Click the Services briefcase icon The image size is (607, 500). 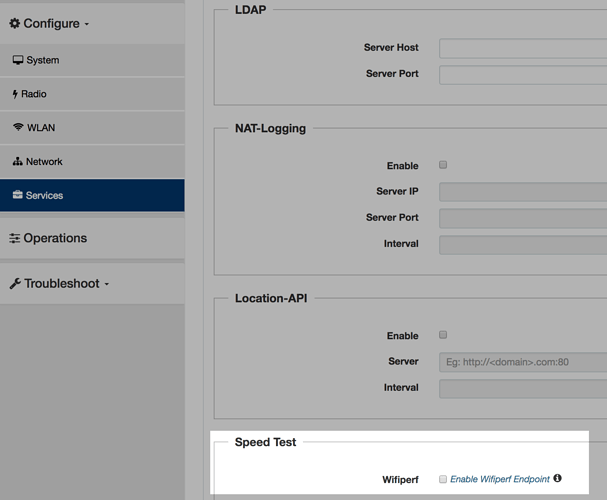[18, 195]
